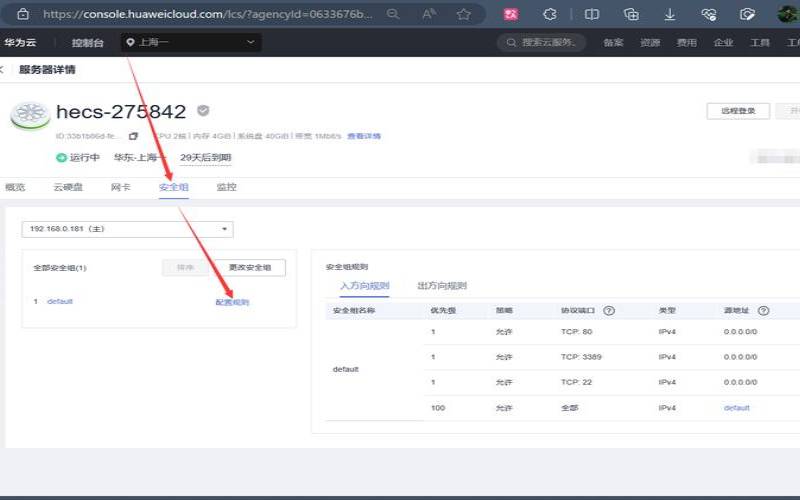Click the edit icon next to hecs-275842

tap(203, 111)
